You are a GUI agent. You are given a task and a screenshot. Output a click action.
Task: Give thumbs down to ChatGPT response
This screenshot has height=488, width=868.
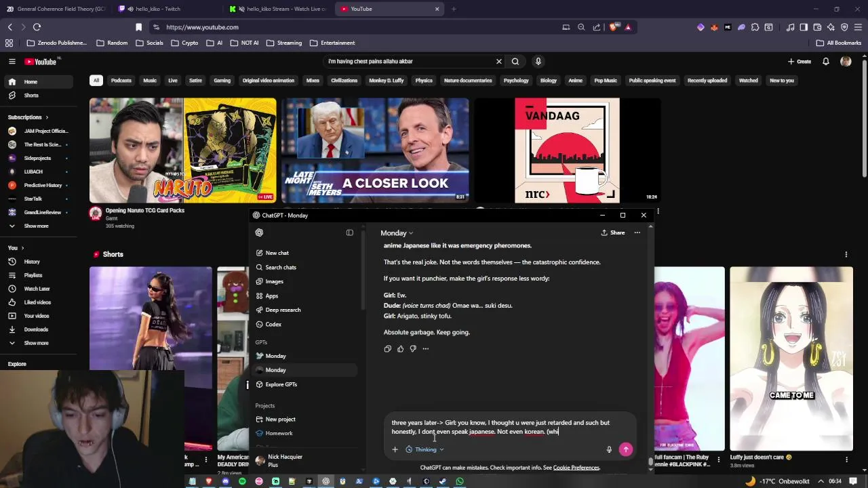point(413,349)
